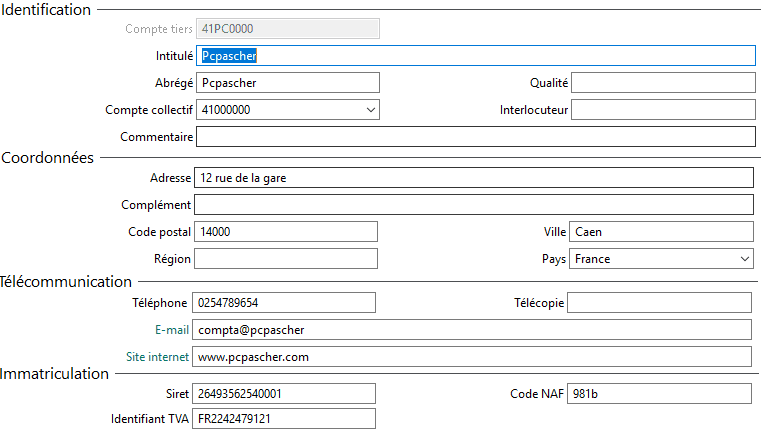The width and height of the screenshot is (761, 438).
Task: Click the Siret field 26493562540001
Action: pos(284,393)
